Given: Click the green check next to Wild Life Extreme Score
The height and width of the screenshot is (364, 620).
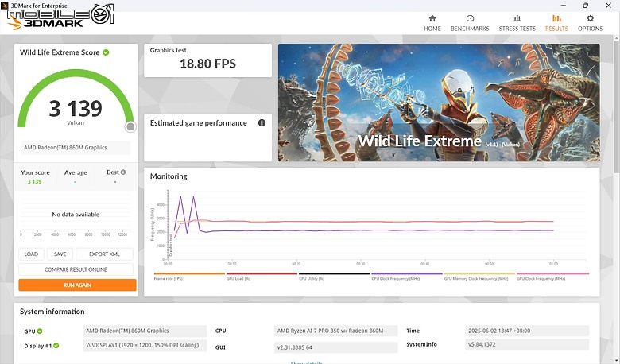Looking at the screenshot, I should coord(106,52).
